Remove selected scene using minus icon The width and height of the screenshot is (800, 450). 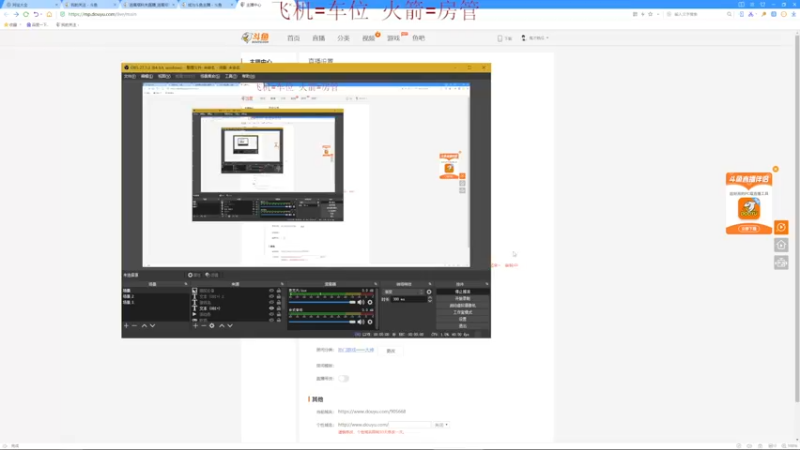(135, 326)
